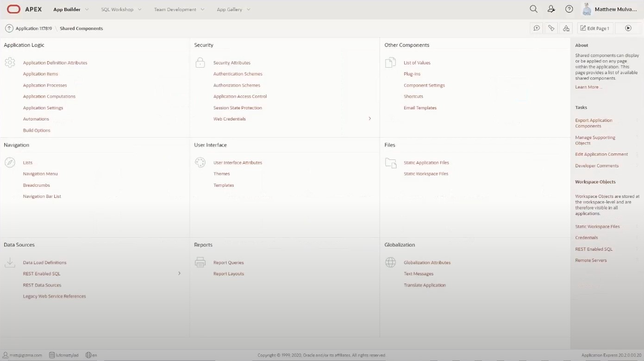Viewport: 644px width, 361px height.
Task: Open Plug-ins
Action: point(412,74)
